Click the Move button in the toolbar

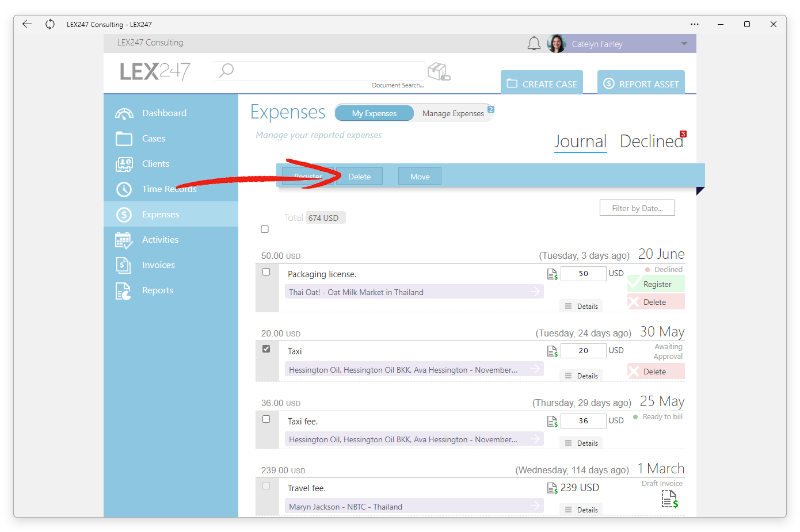click(x=420, y=177)
